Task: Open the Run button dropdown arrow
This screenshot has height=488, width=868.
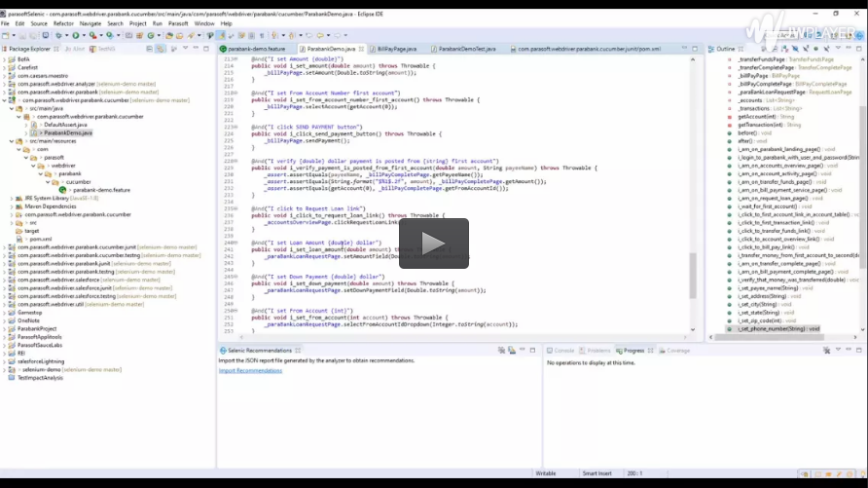Action: click(x=84, y=35)
